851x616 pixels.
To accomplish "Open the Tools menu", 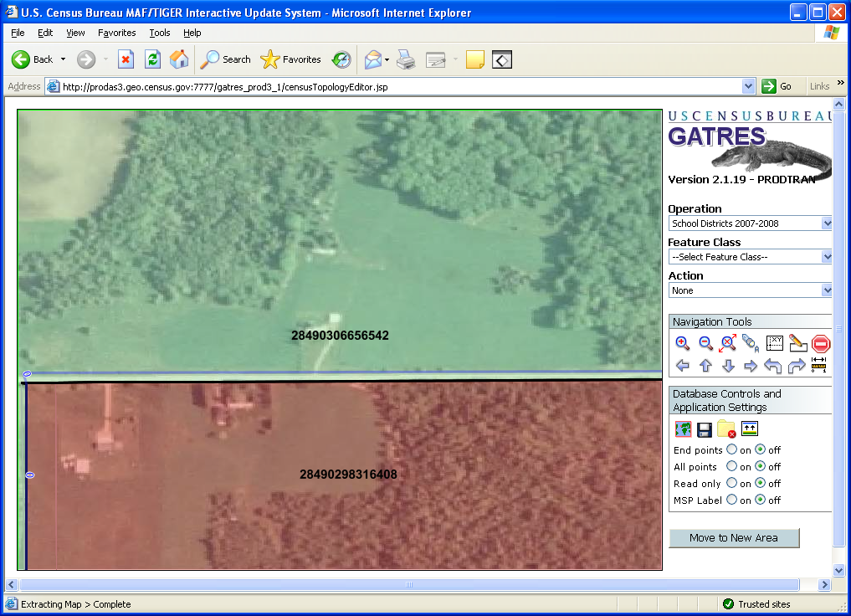I will pyautogui.click(x=159, y=33).
